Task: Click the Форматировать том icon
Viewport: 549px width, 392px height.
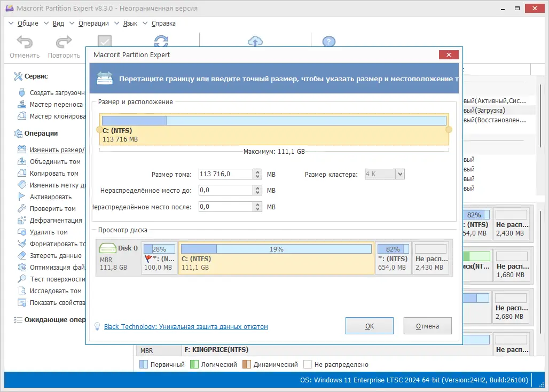Action: click(22, 244)
